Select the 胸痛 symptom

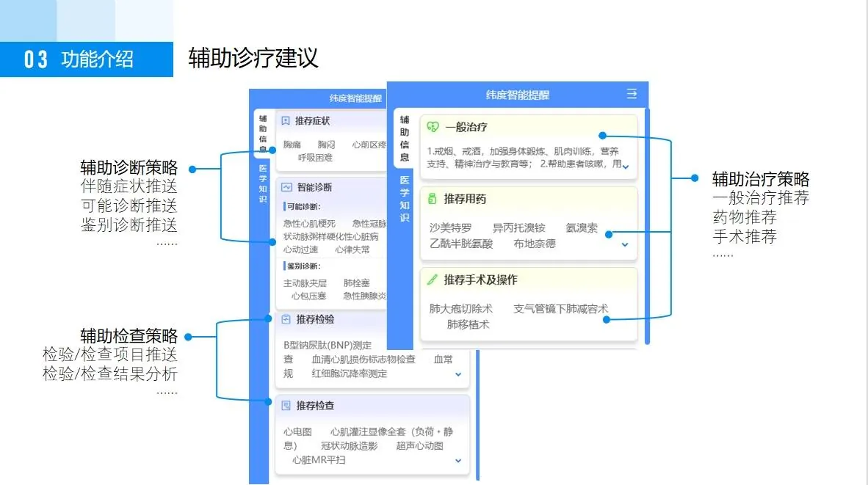pyautogui.click(x=292, y=145)
